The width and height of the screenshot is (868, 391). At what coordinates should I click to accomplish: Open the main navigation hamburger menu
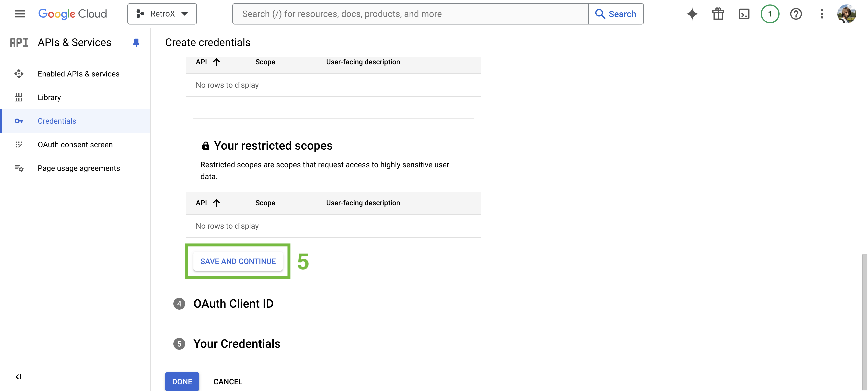coord(20,14)
